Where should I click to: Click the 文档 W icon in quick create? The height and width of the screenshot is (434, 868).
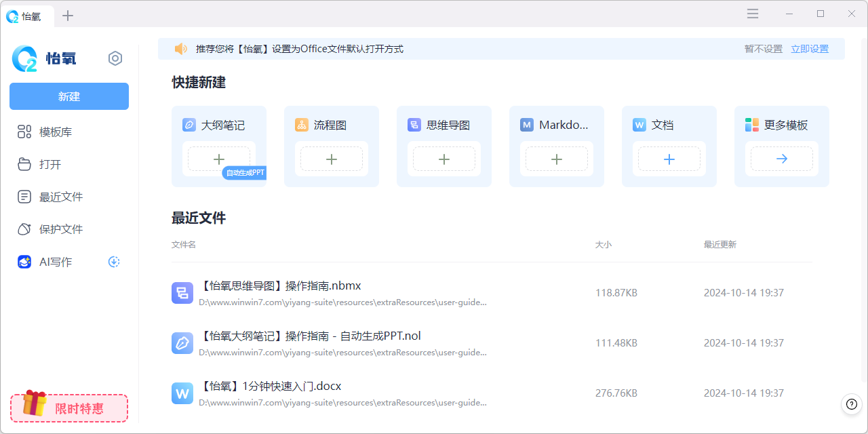(x=639, y=125)
